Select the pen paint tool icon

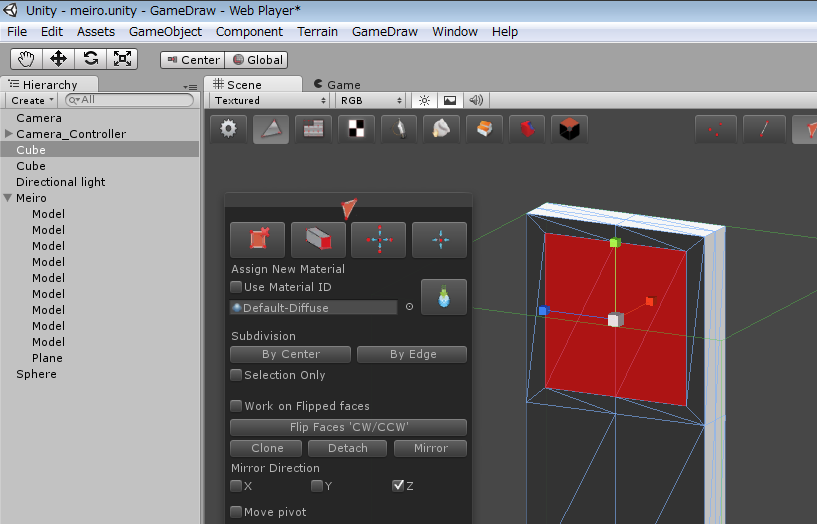click(399, 129)
